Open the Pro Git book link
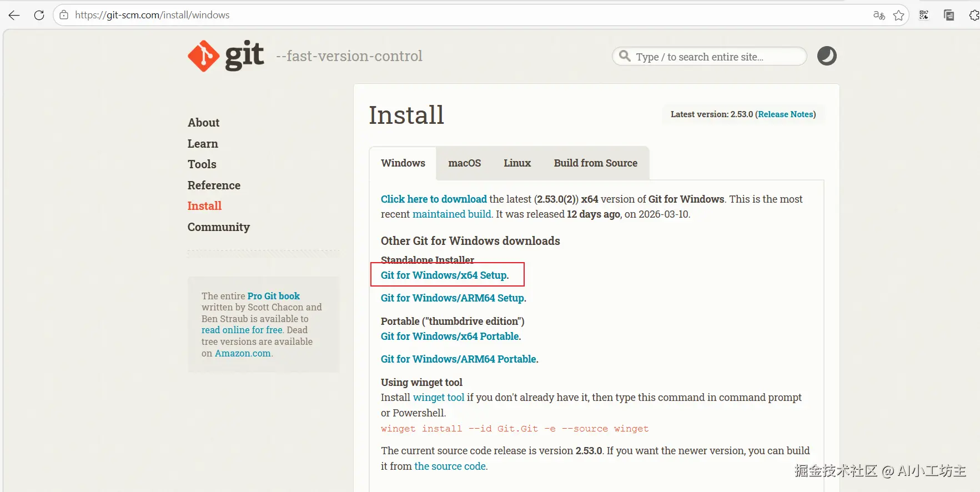 274,296
